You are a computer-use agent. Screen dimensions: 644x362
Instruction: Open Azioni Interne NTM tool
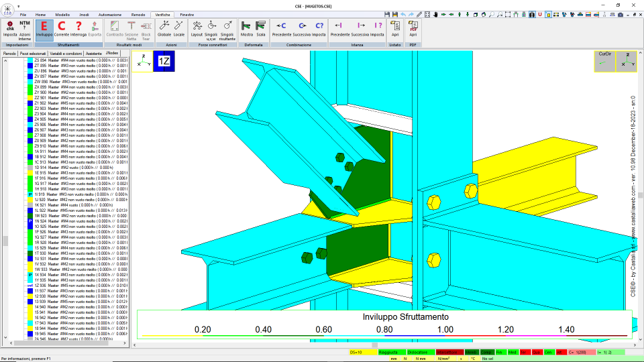(25, 30)
